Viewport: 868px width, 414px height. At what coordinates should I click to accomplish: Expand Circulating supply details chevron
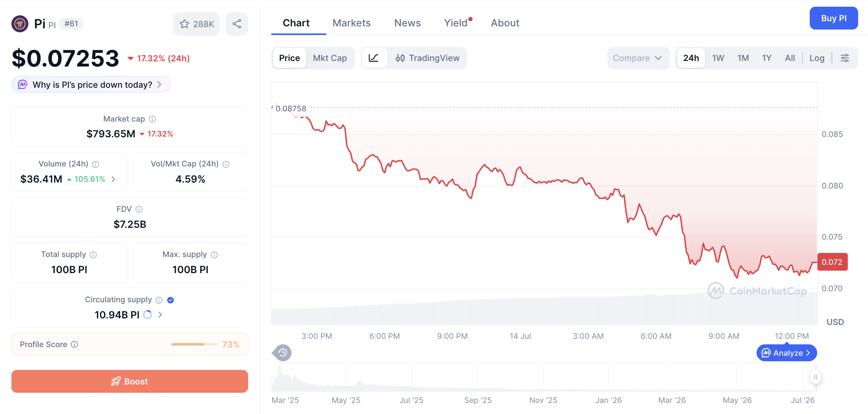(x=160, y=315)
